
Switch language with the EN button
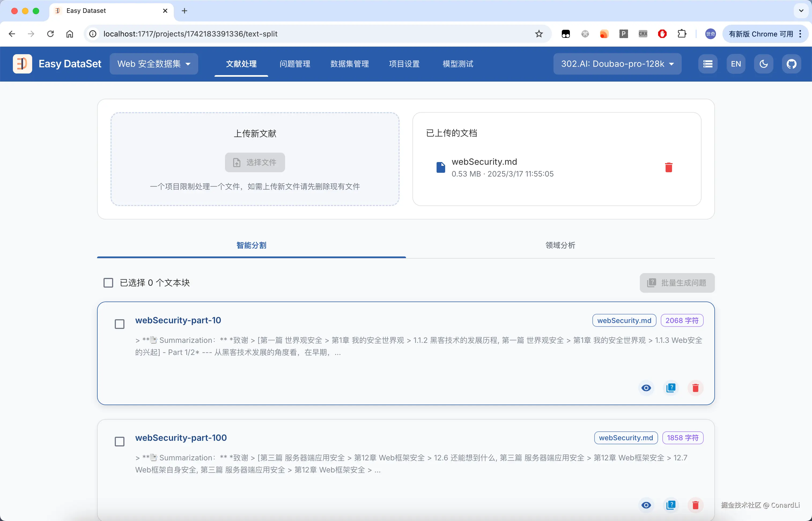[x=736, y=64]
